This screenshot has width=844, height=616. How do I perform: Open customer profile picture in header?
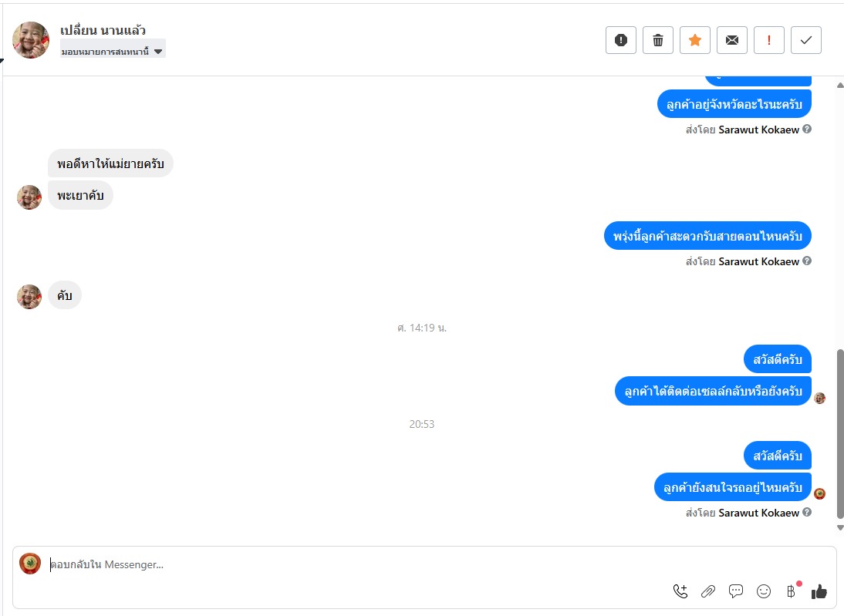[31, 40]
